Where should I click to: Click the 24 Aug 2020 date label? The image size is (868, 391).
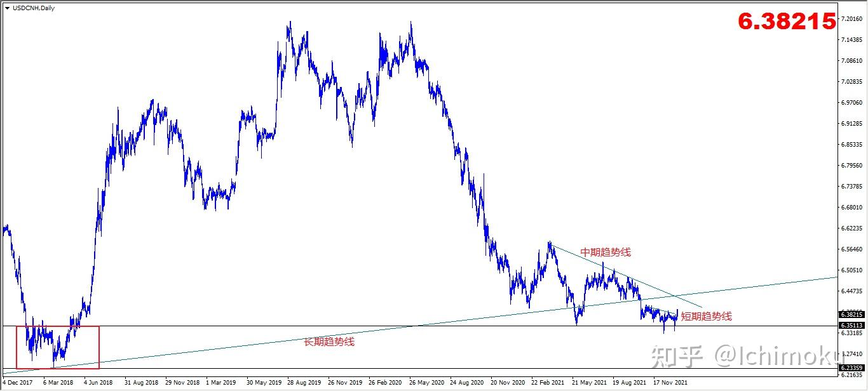pyautogui.click(x=467, y=383)
